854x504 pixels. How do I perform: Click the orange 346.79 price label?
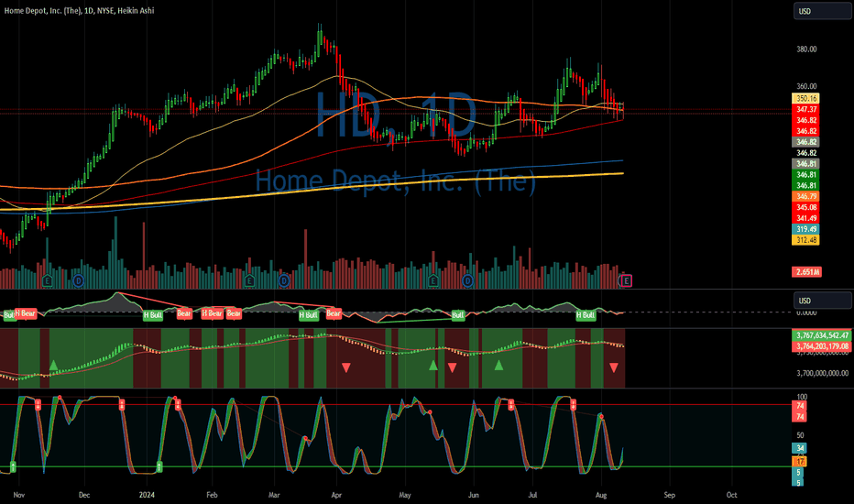pyautogui.click(x=805, y=196)
